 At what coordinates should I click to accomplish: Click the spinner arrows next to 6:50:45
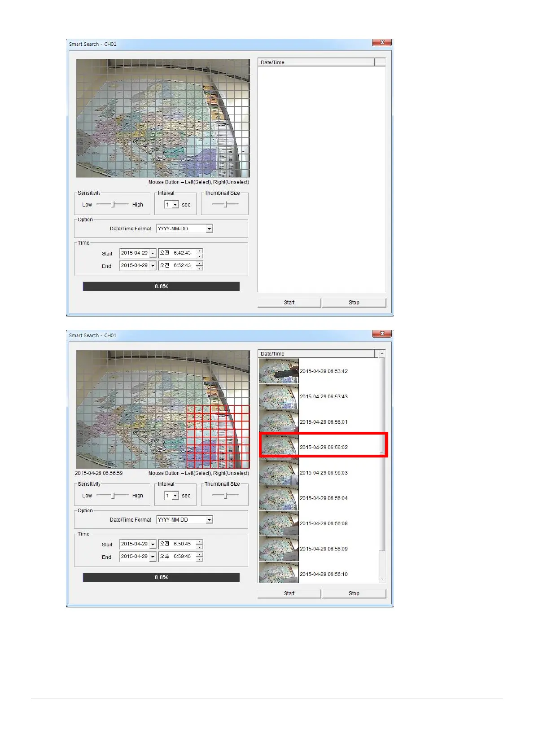[x=199, y=544]
